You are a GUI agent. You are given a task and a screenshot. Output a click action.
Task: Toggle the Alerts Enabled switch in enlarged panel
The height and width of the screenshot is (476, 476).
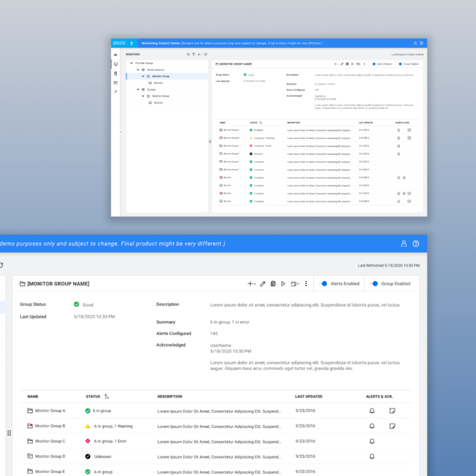[323, 283]
